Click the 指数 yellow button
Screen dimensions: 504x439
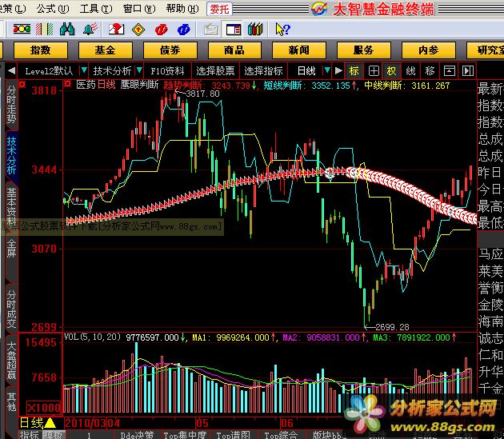41,50
